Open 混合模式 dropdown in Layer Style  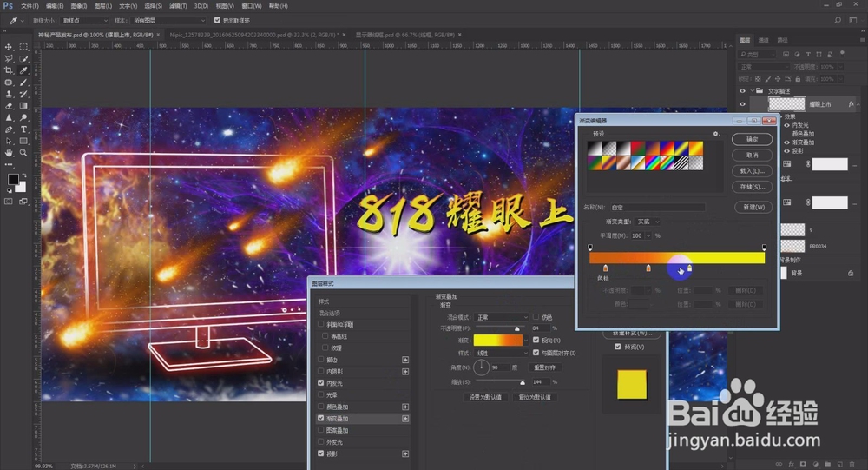pos(502,318)
